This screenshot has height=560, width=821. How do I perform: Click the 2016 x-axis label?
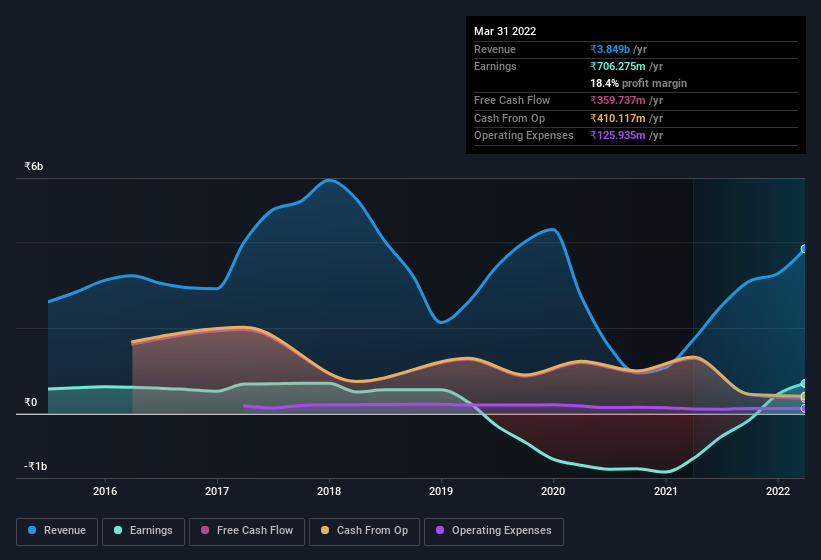click(105, 491)
